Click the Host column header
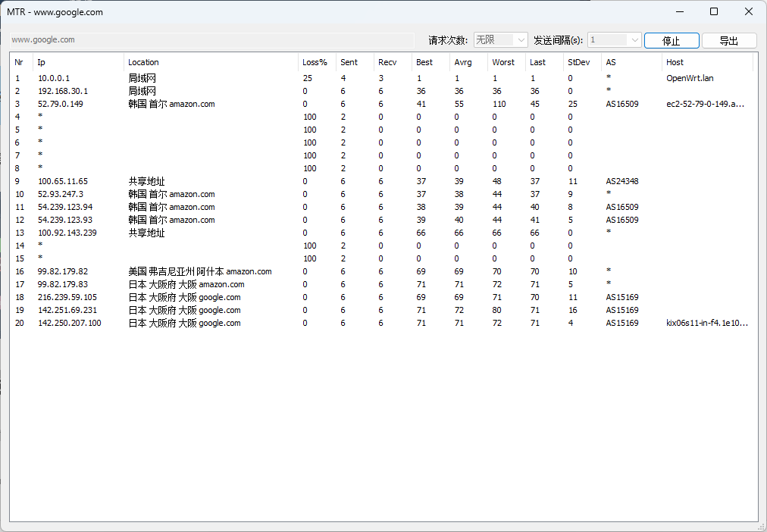This screenshot has width=767, height=532. coord(675,62)
